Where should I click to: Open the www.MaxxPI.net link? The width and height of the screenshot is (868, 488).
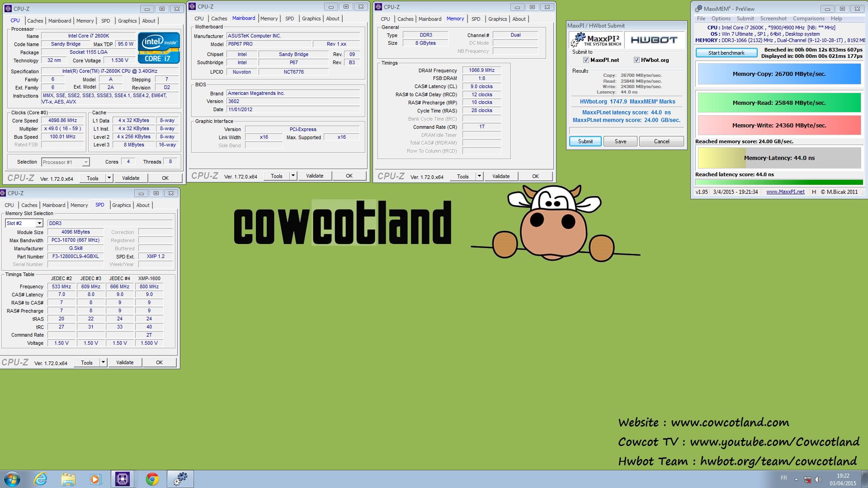point(785,192)
